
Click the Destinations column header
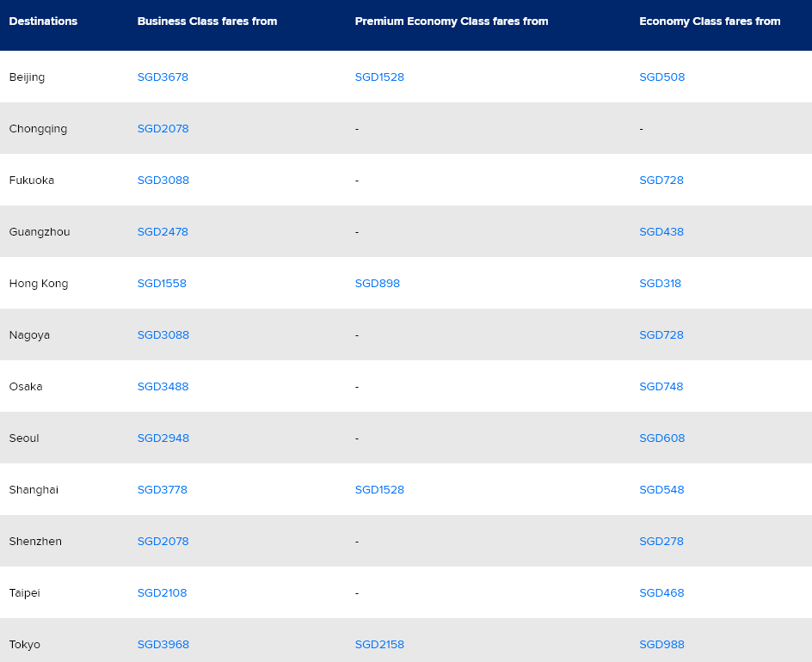[x=43, y=21]
